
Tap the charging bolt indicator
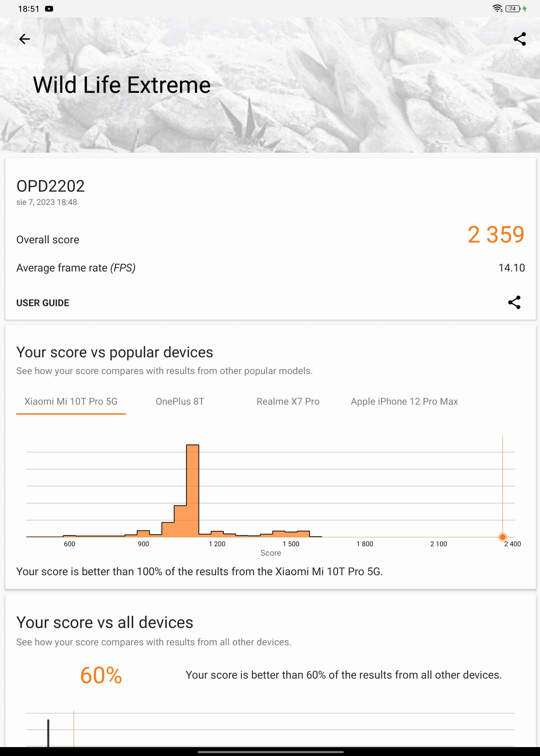[525, 9]
